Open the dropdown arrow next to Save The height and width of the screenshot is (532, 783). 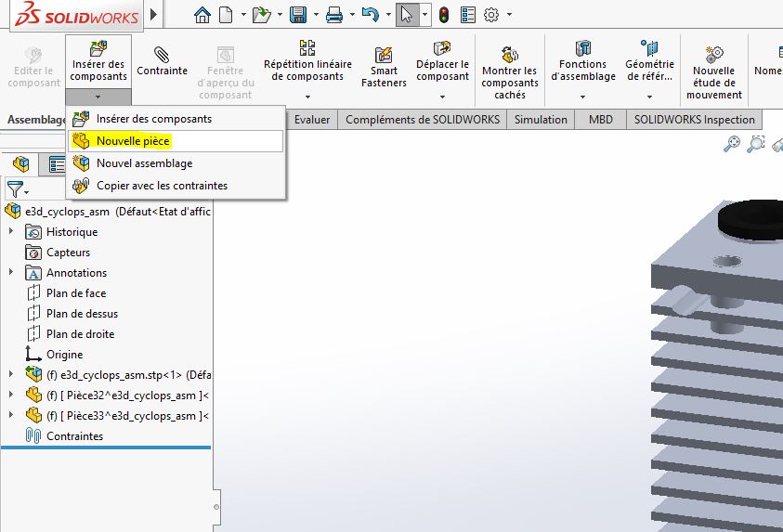316,15
